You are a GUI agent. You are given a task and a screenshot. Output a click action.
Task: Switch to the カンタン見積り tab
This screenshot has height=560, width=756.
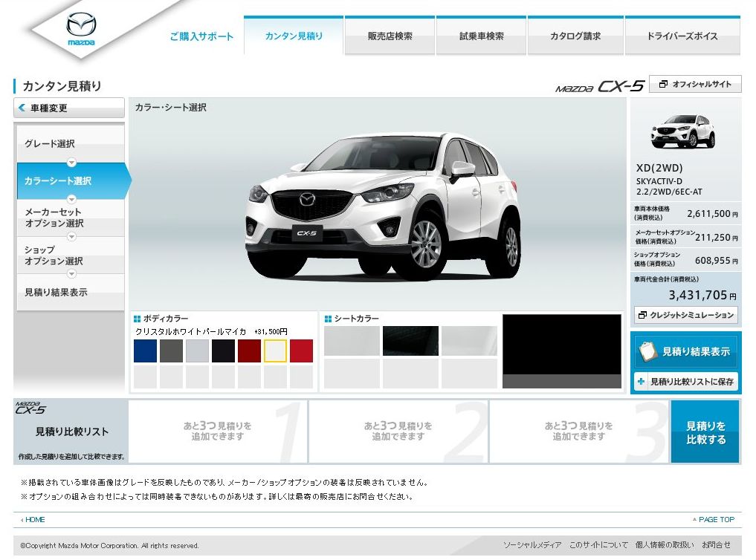(294, 36)
